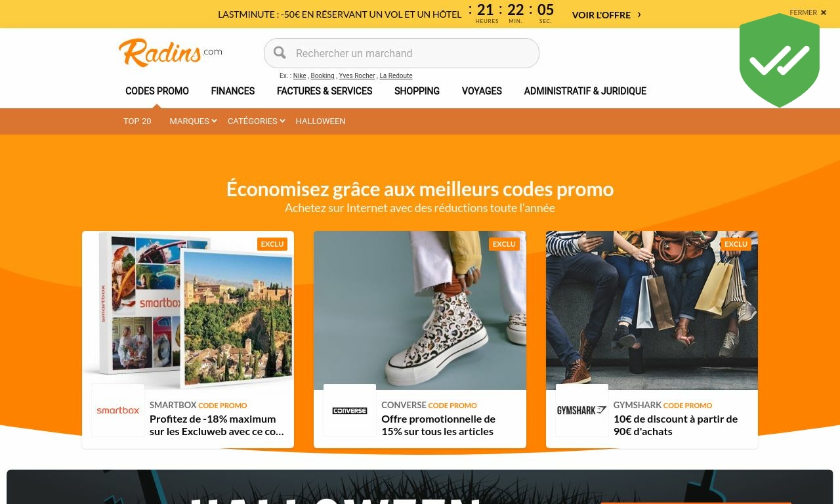Click the green shield checkmark badge
Viewport: 840px width, 504px height.
click(780, 60)
